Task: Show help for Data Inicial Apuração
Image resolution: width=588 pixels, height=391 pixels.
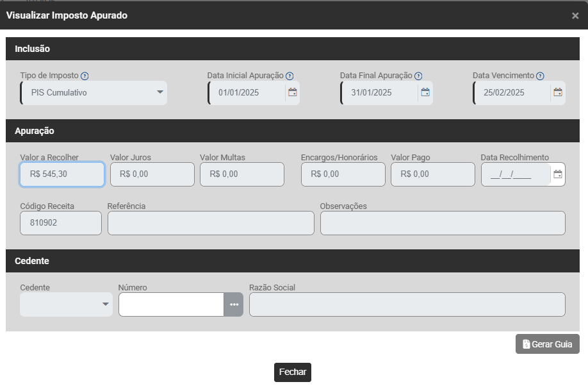Action: click(x=290, y=76)
